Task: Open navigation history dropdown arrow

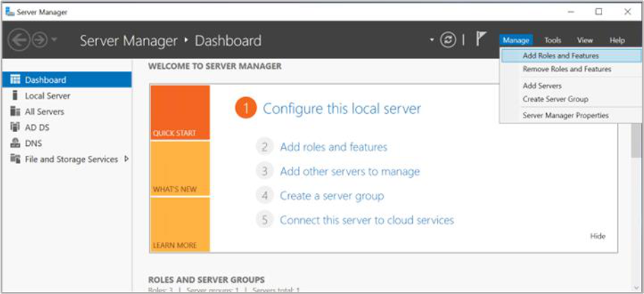Action: [x=54, y=41]
